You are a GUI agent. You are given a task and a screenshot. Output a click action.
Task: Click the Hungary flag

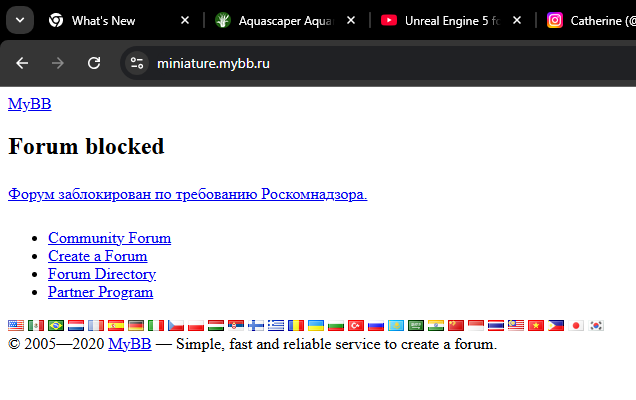click(216, 325)
